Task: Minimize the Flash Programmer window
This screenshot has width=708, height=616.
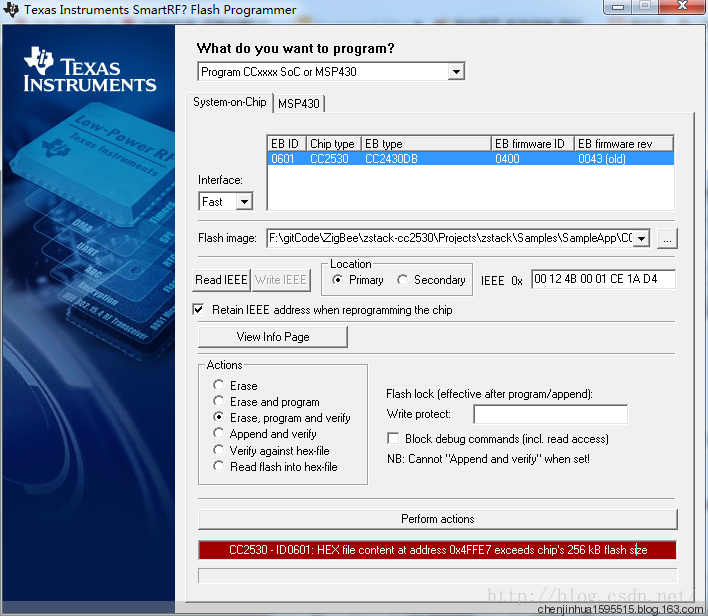Action: [618, 6]
